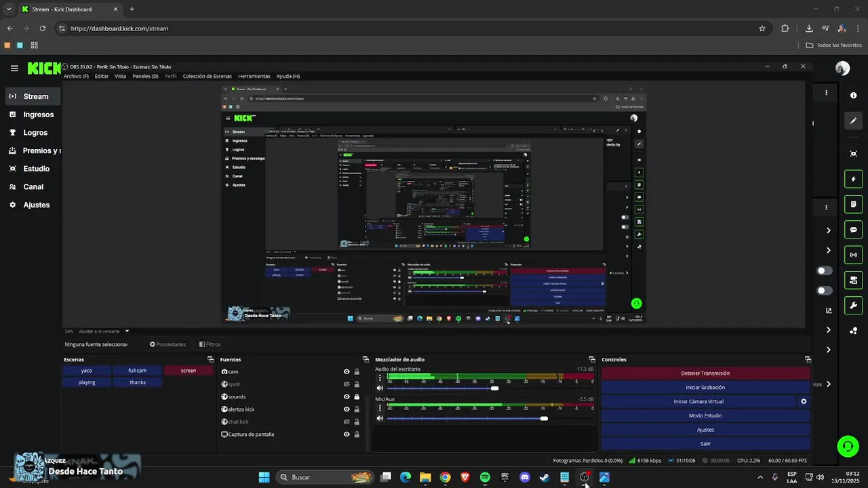Screen dimensions: 868x488
Task: Open the Paneles menu in OBS
Action: [x=145, y=76]
